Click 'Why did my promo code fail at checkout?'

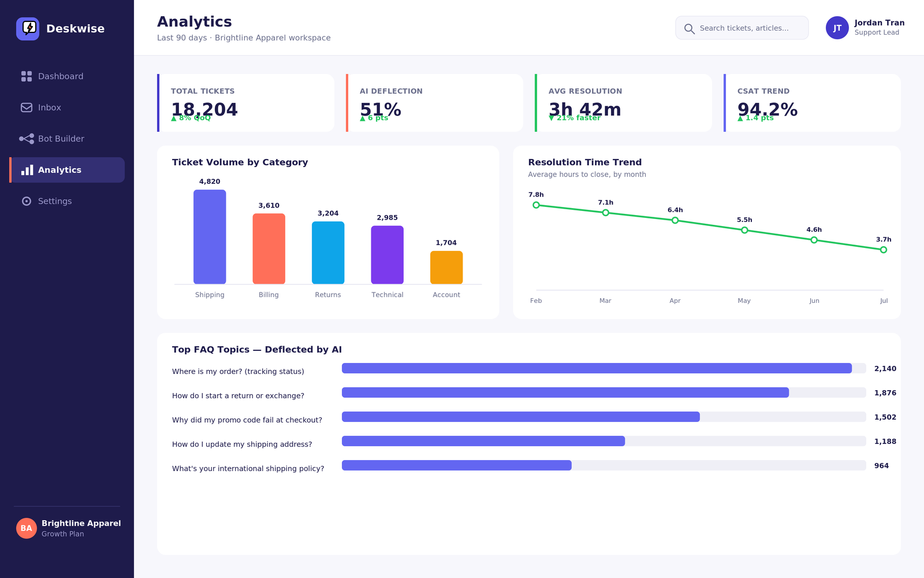[x=247, y=420]
